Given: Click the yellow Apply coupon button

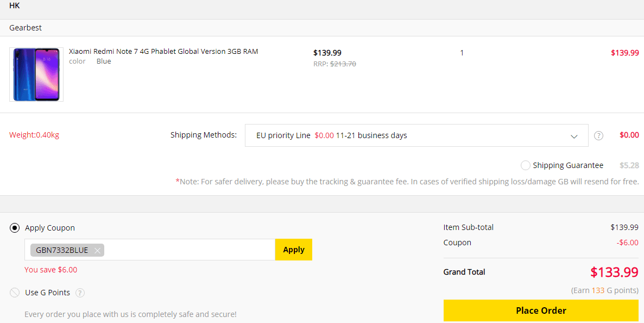Looking at the screenshot, I should coord(294,250).
